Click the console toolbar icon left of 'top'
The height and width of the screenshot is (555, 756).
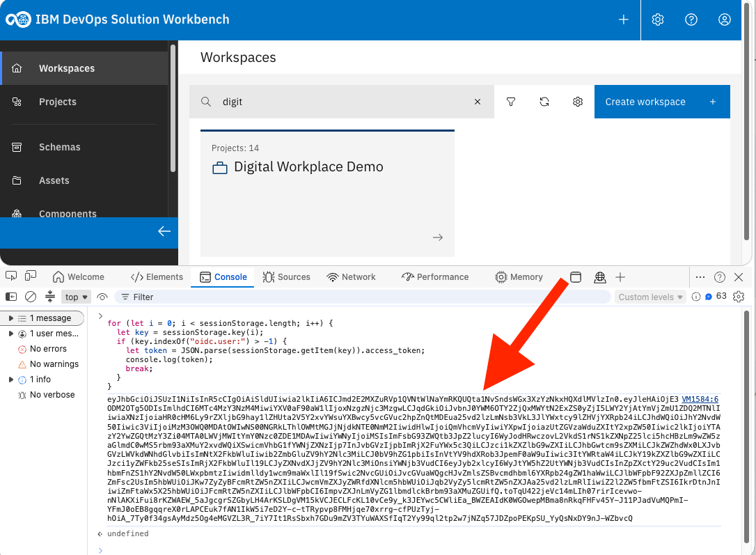tap(50, 297)
